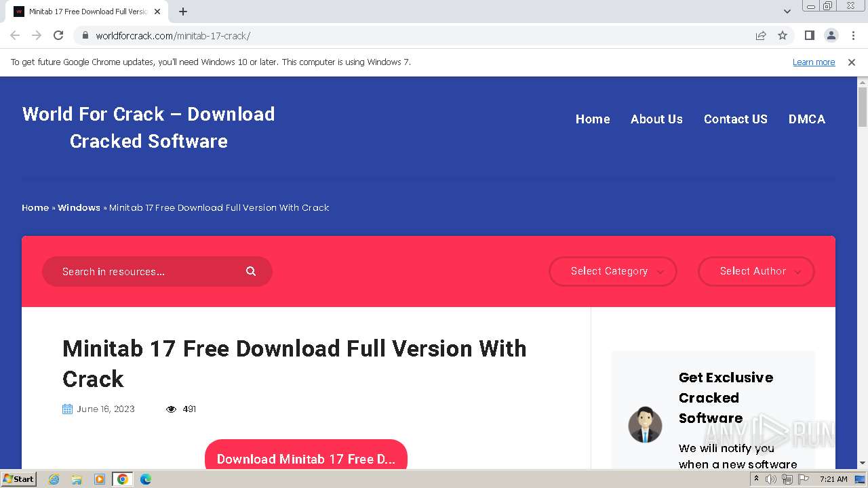Viewport: 868px width, 488px height.
Task: Click the Download Minitab 17 button
Action: [306, 455]
